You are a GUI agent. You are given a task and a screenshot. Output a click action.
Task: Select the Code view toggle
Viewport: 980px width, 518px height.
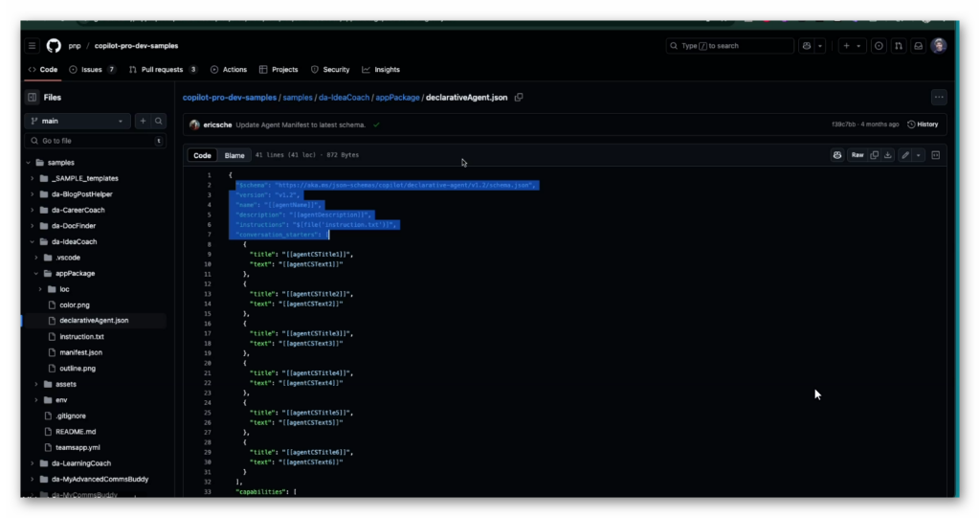click(202, 155)
